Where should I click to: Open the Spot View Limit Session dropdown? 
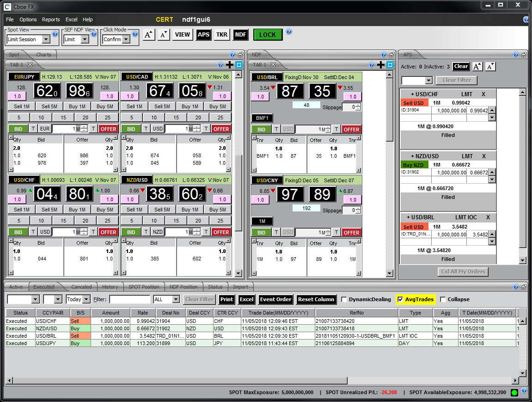click(46, 40)
